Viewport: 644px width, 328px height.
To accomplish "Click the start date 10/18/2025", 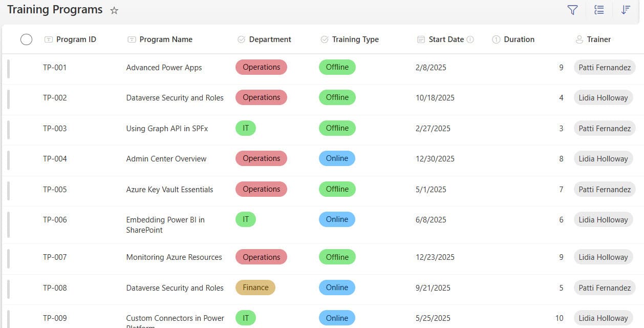I will pos(435,98).
